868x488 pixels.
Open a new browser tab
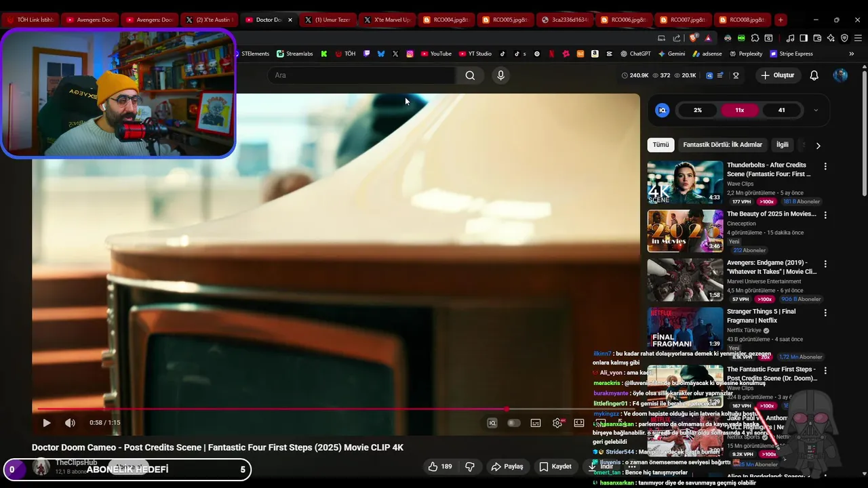tap(781, 20)
